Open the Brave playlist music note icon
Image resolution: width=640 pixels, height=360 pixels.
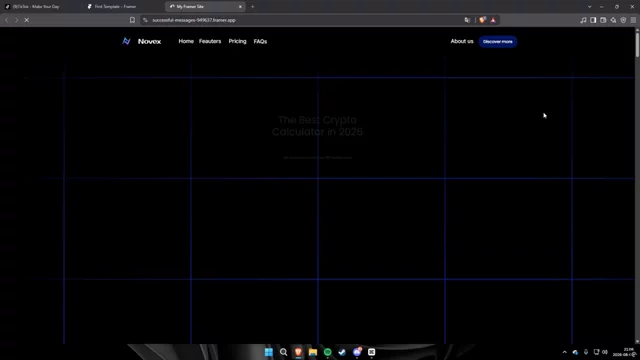coord(583,20)
